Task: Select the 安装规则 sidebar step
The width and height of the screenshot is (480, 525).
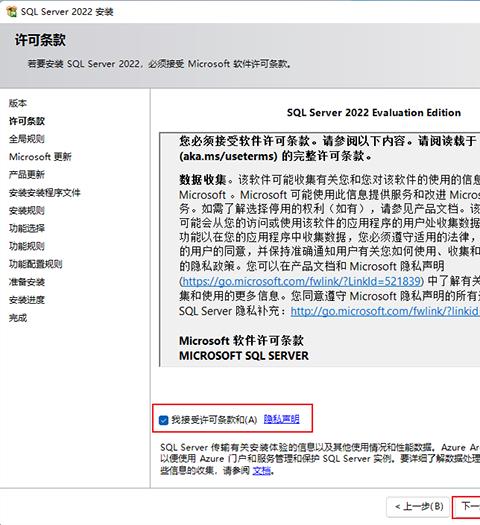Action: (x=27, y=210)
